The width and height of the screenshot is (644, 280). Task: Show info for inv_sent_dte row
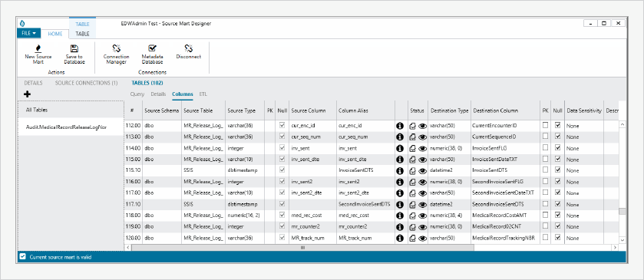400,160
